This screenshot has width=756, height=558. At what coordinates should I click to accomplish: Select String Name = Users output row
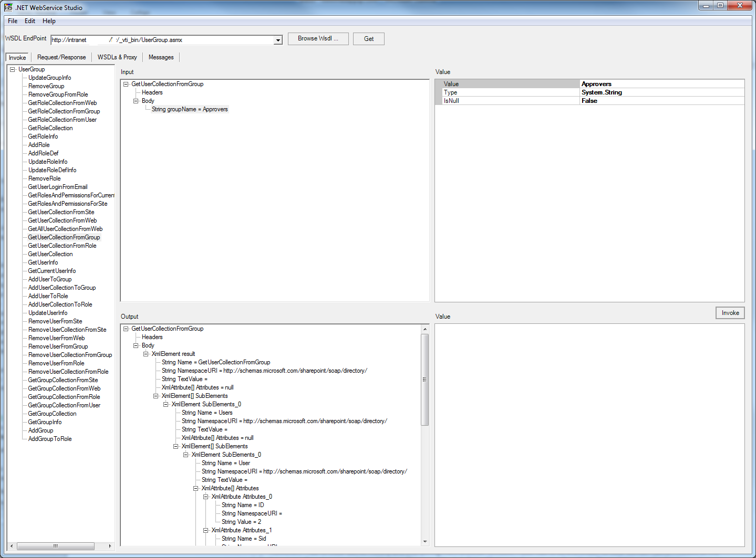pos(207,413)
